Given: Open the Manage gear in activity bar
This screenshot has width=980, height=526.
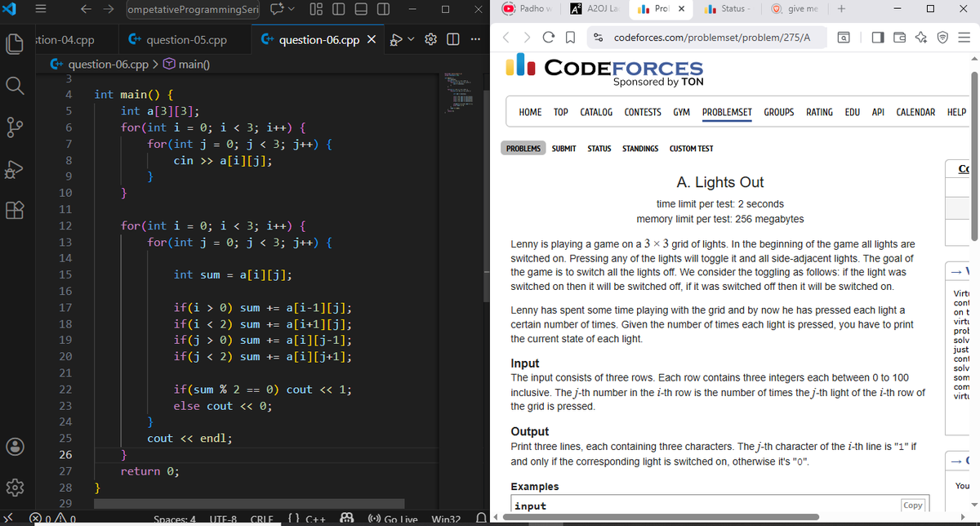Looking at the screenshot, I should (x=16, y=489).
